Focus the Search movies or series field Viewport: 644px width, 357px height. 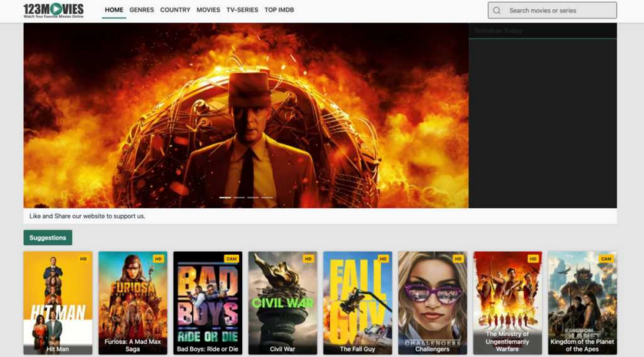pyautogui.click(x=559, y=11)
